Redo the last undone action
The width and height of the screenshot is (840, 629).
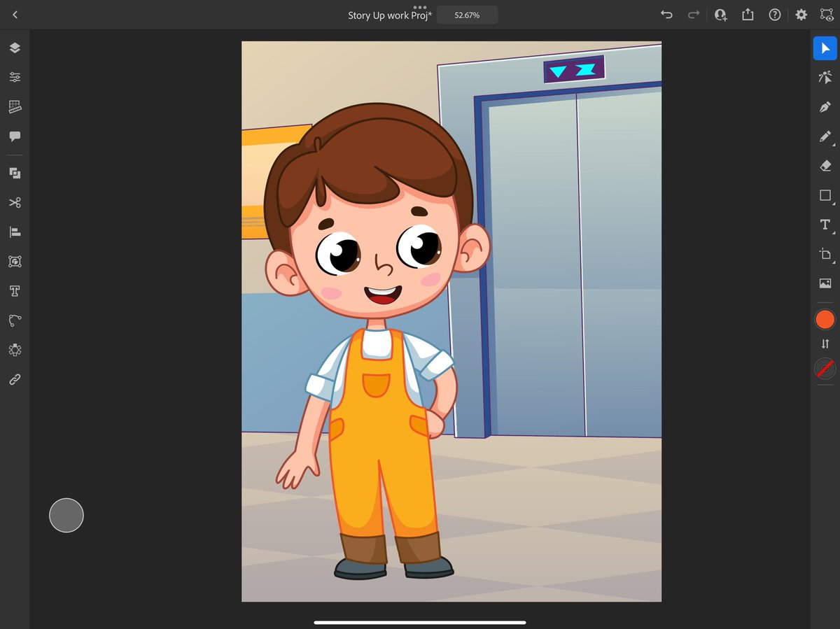(693, 15)
